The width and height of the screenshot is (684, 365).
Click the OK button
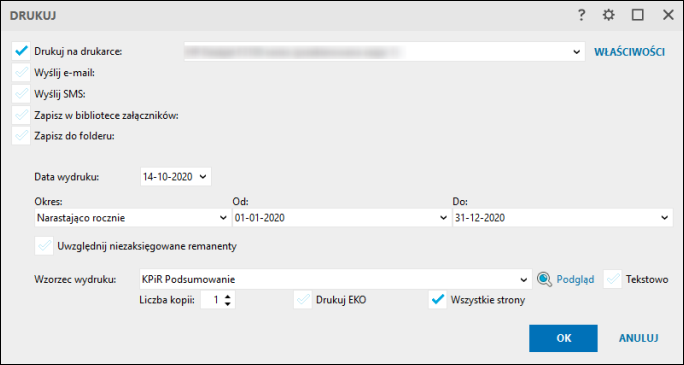click(563, 338)
